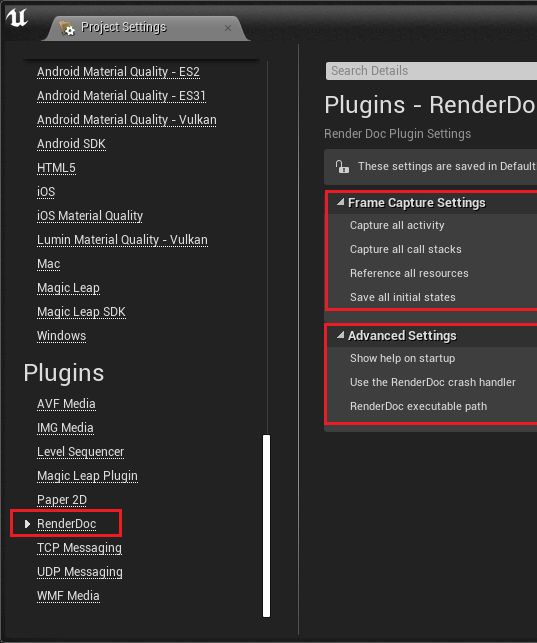Select the Paper 2D plugin settings
This screenshot has height=643, width=537.
62,500
